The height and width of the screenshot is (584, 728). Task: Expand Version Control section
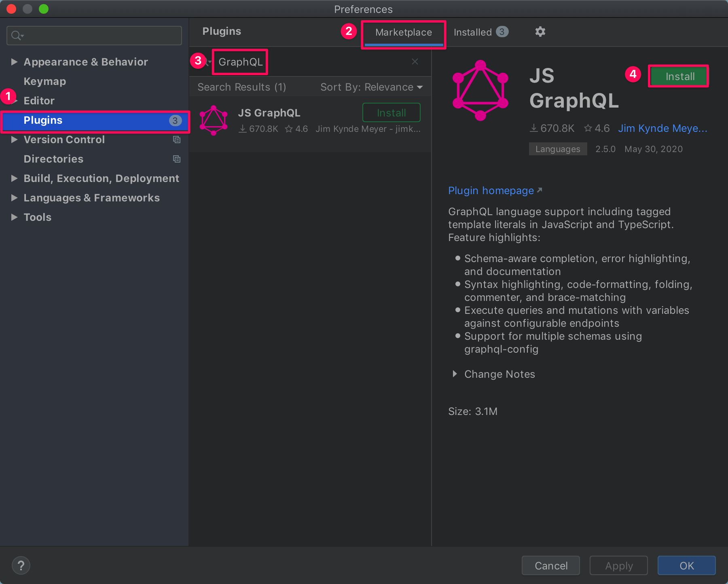14,140
